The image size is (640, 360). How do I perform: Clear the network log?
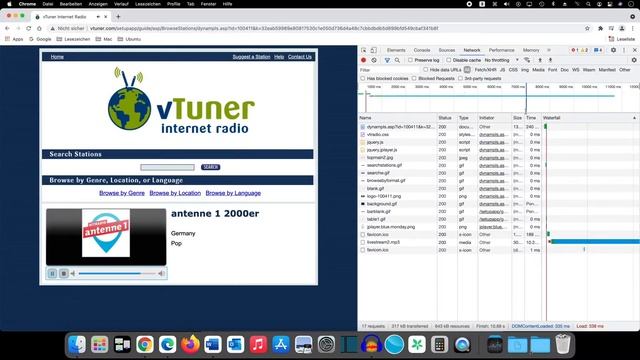pos(374,60)
